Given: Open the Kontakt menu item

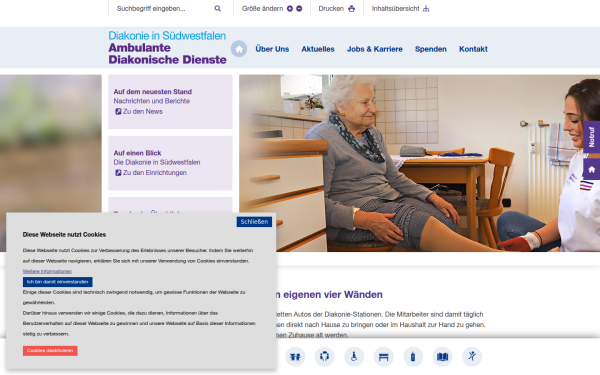Looking at the screenshot, I should pyautogui.click(x=473, y=49).
